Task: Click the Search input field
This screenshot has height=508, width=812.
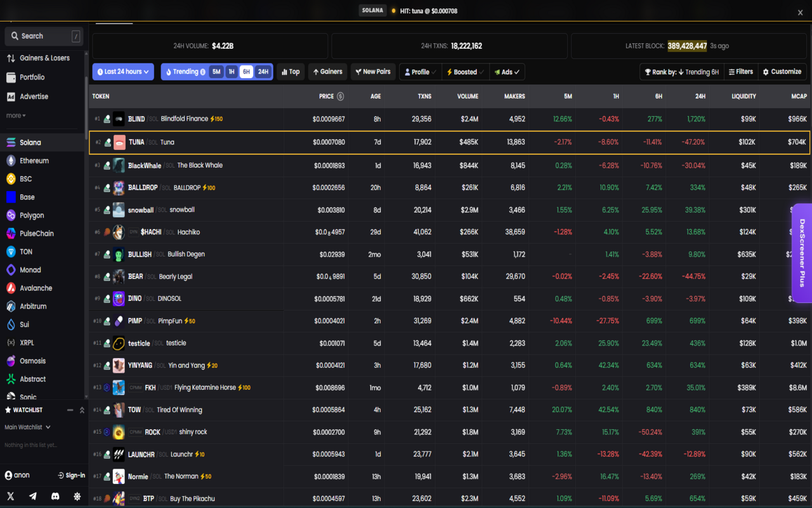Action: click(x=44, y=36)
